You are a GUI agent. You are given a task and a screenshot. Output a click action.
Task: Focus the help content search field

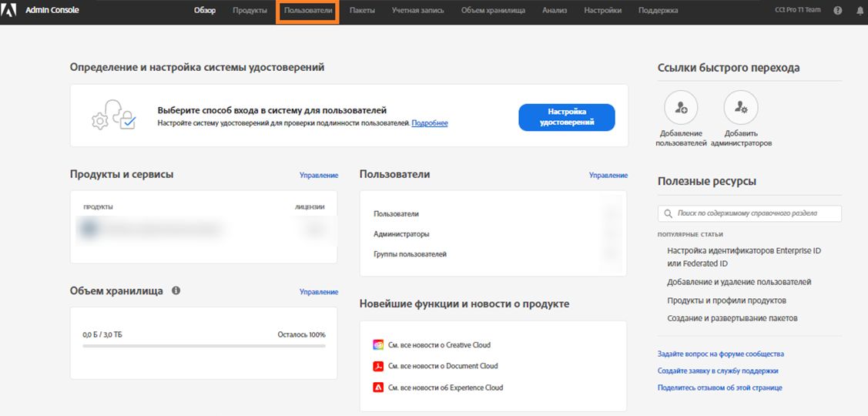coord(749,213)
